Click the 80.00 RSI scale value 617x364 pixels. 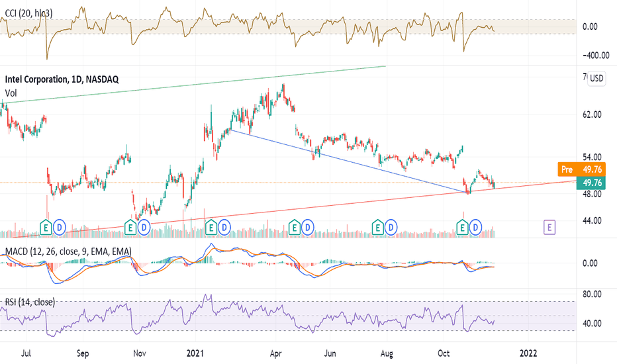click(592, 295)
